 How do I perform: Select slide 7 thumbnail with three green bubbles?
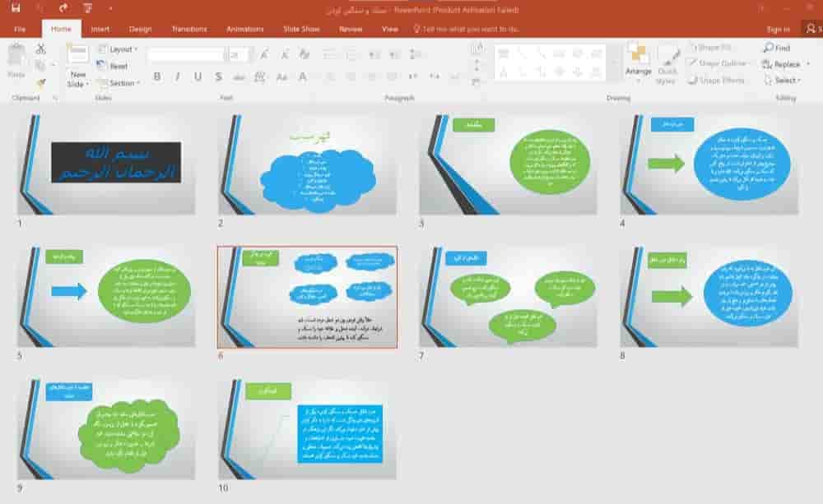click(508, 297)
